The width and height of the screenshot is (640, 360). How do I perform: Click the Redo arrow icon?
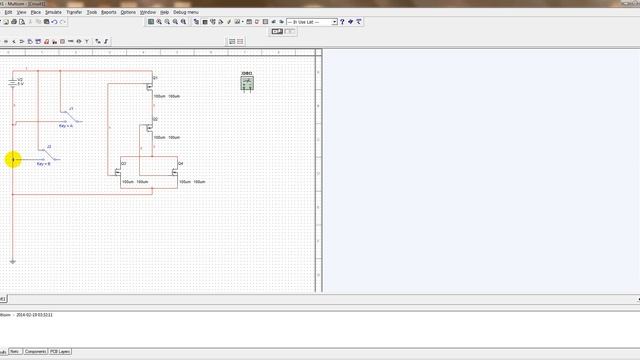[x=62, y=22]
